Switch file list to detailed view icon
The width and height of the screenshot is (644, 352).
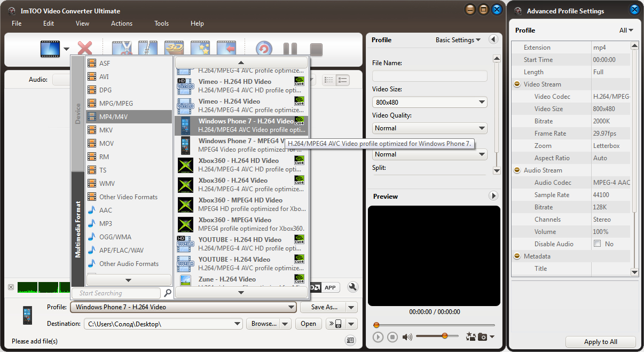(x=342, y=80)
